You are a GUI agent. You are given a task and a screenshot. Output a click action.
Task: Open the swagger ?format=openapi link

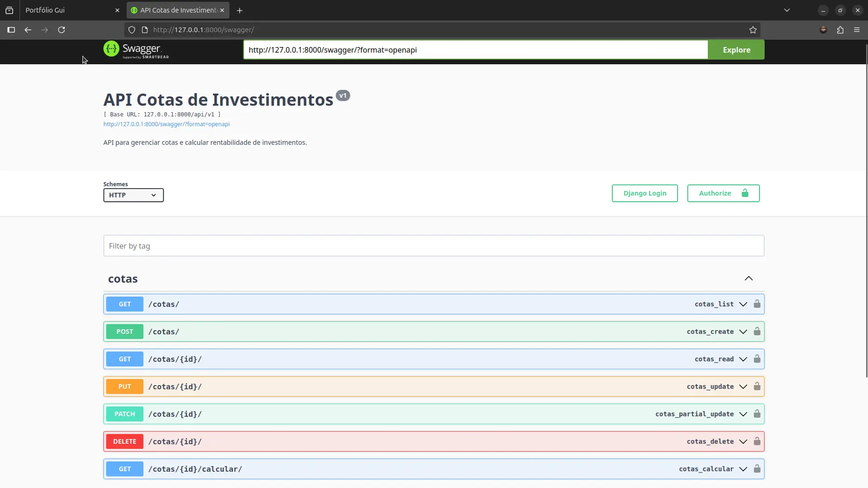(x=166, y=124)
